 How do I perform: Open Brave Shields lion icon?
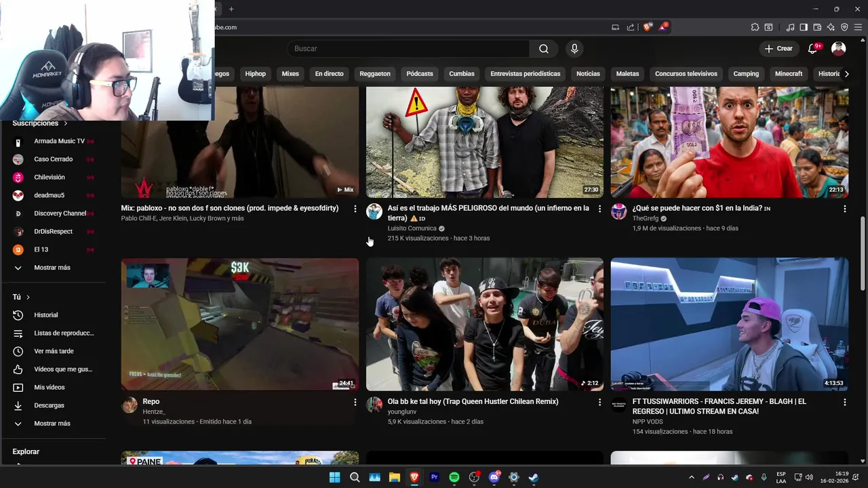[648, 27]
